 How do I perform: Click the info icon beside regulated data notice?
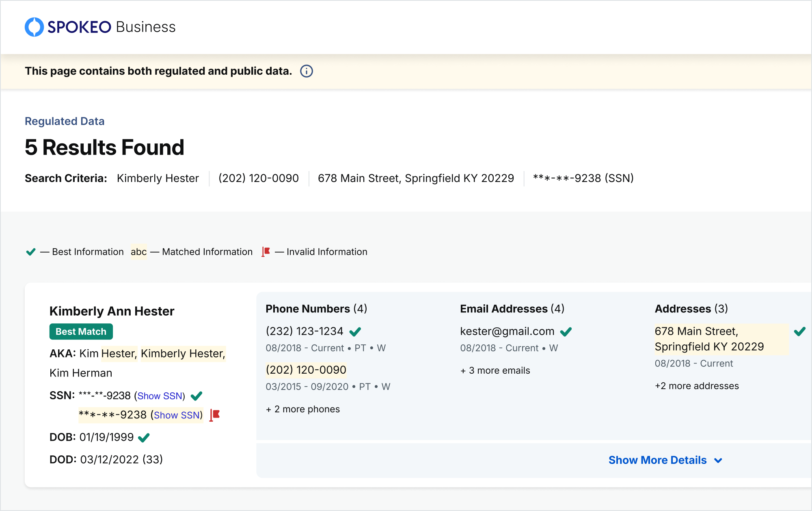[307, 71]
